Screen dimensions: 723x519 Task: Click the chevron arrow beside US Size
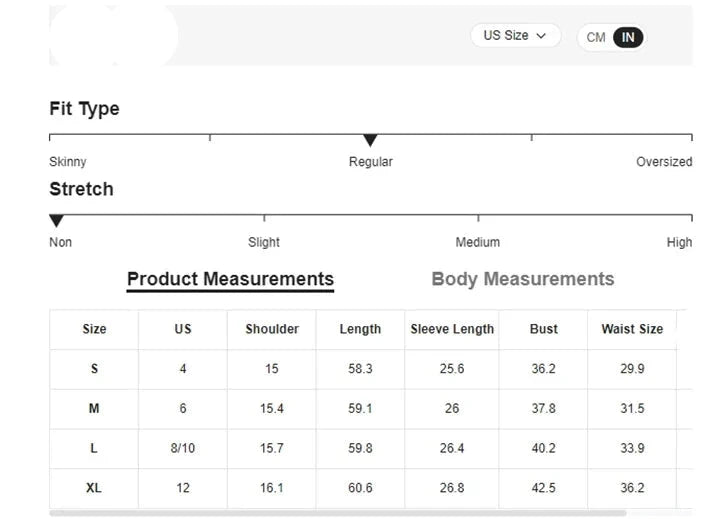tap(542, 36)
